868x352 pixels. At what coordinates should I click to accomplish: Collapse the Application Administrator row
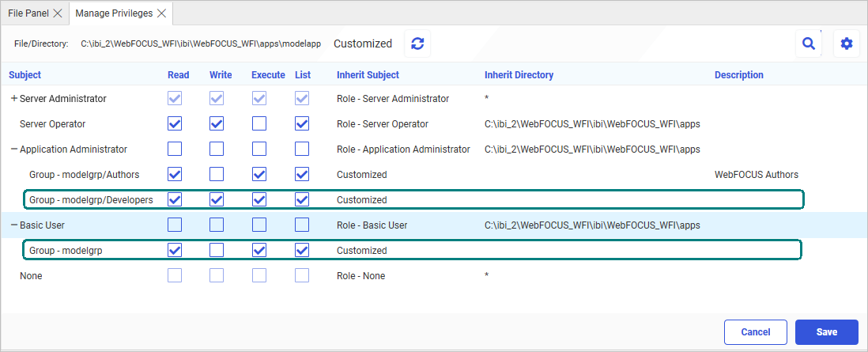pyautogui.click(x=14, y=150)
